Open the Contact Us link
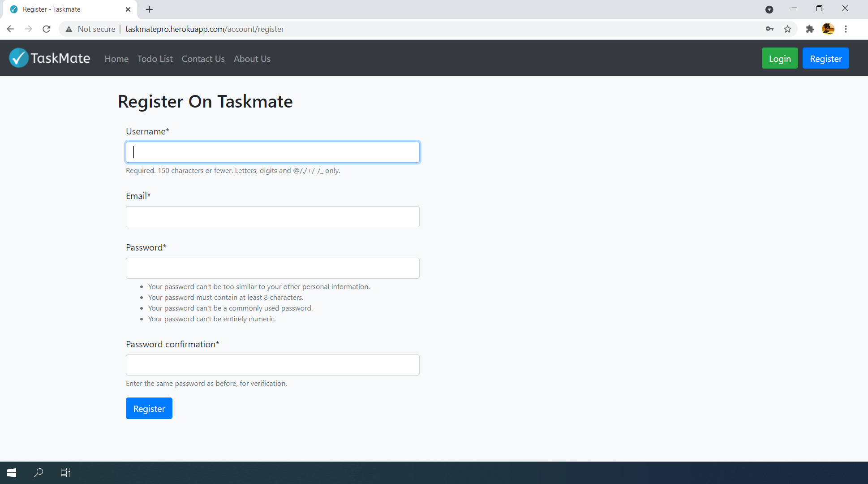The width and height of the screenshot is (868, 484). pyautogui.click(x=203, y=59)
